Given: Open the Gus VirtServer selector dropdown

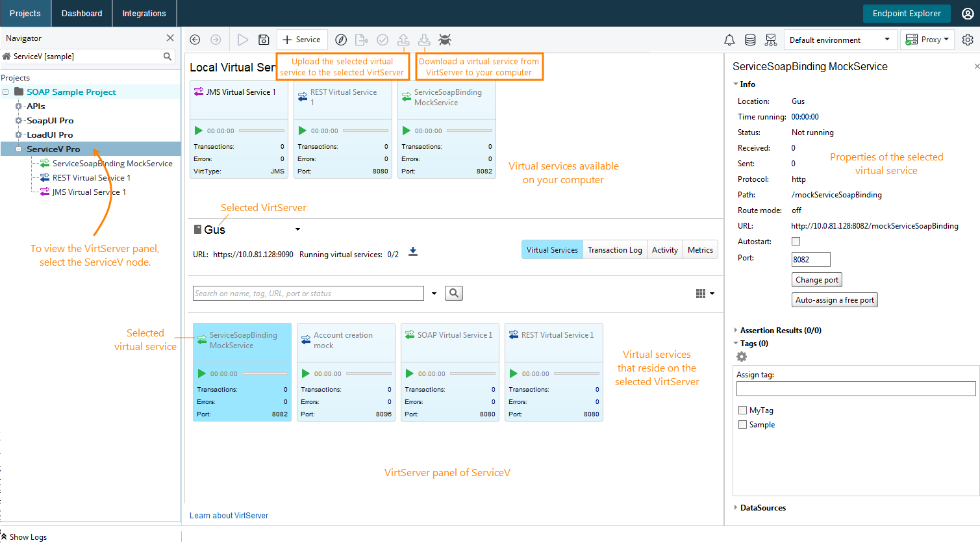Looking at the screenshot, I should click(x=298, y=229).
